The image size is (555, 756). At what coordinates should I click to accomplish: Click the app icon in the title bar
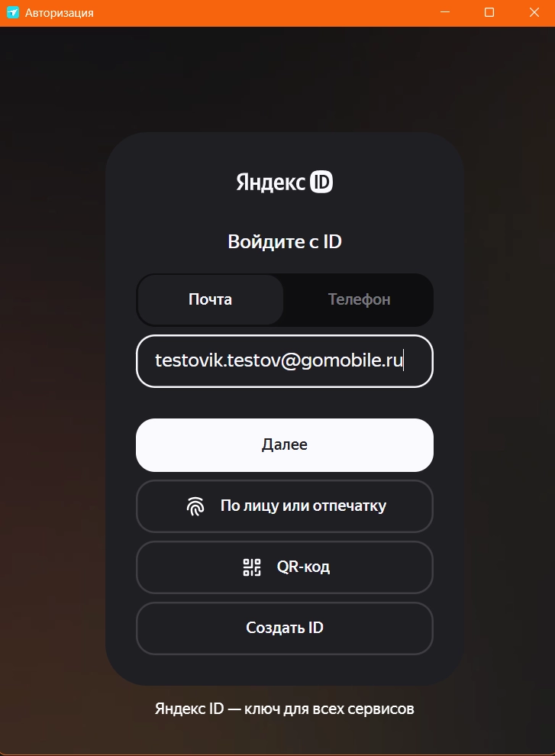pyautogui.click(x=12, y=12)
